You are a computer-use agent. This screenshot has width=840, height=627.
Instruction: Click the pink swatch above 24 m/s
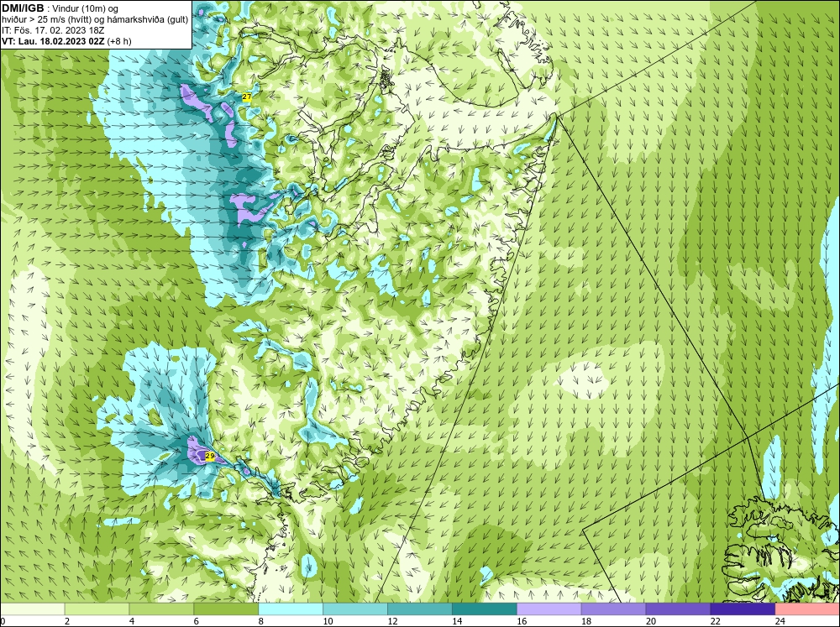(807, 609)
